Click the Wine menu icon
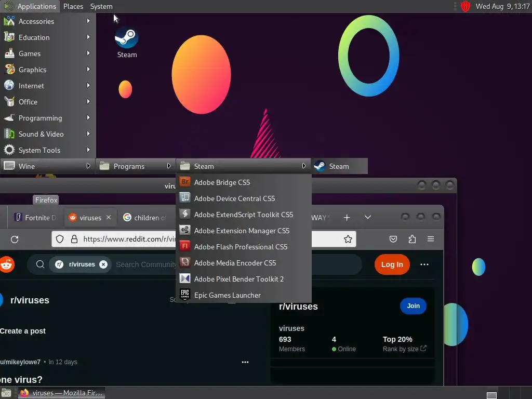This screenshot has width=532, height=399. click(9, 166)
